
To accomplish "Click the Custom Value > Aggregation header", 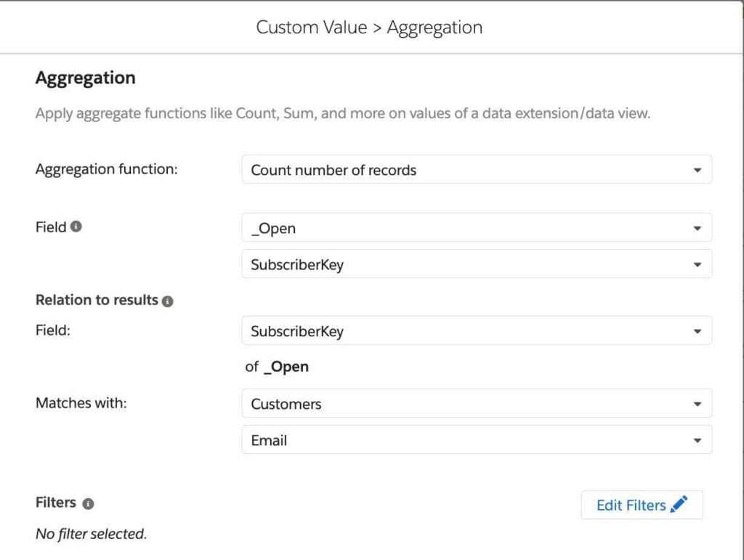I will click(369, 27).
